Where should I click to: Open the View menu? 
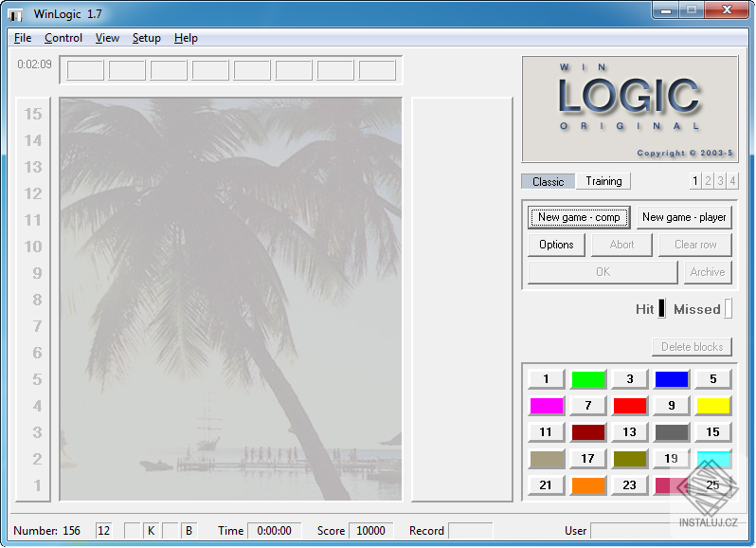(107, 38)
